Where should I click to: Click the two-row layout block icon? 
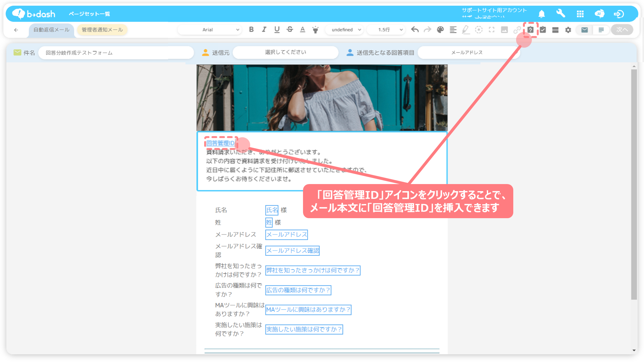(555, 30)
